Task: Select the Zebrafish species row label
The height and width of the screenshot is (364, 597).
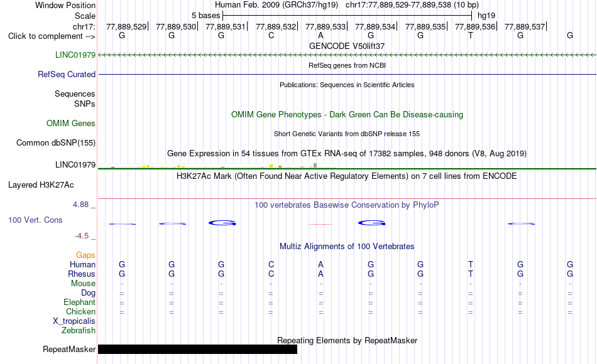Action: (79, 330)
